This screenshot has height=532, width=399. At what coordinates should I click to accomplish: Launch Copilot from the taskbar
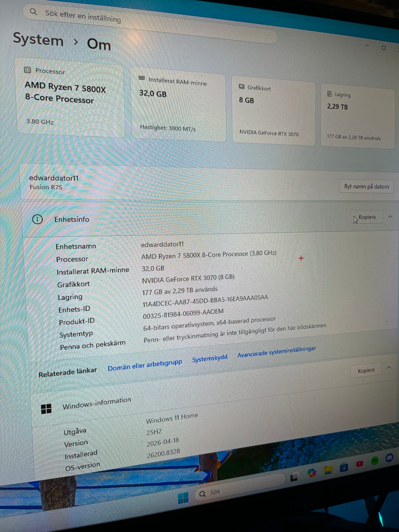(x=311, y=473)
